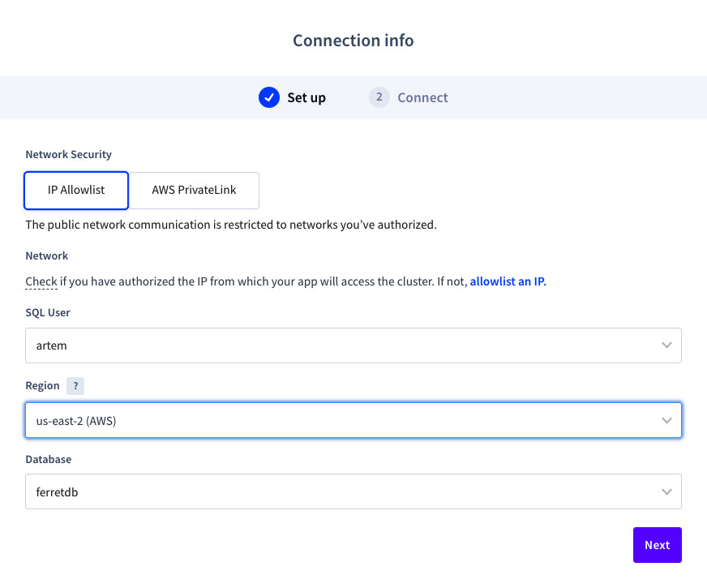Open the Region help question mark
Viewport: 707px width, 588px height.
75,386
